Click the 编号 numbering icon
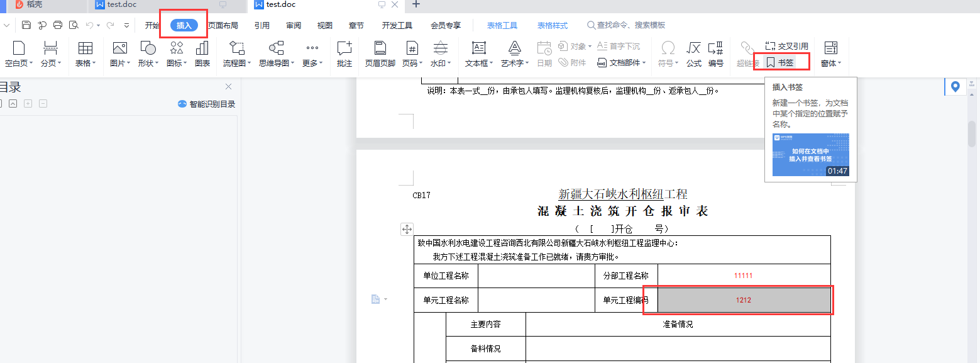Image resolution: width=980 pixels, height=363 pixels. point(715,48)
